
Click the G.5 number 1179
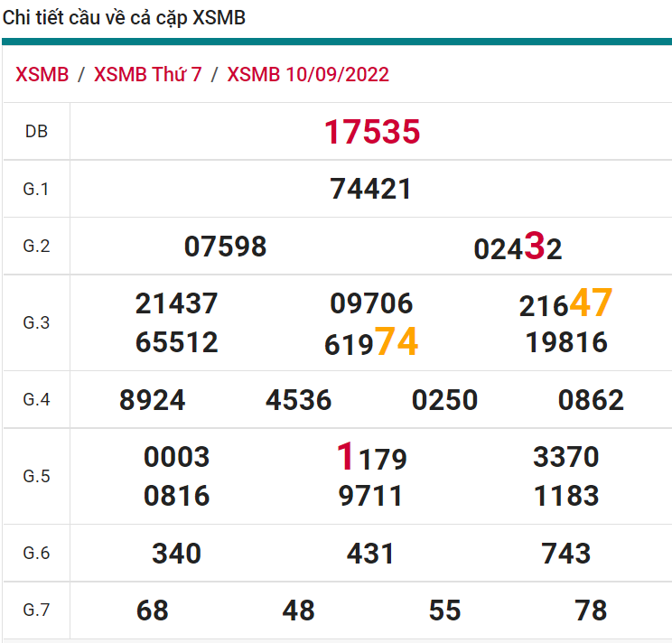(371, 458)
